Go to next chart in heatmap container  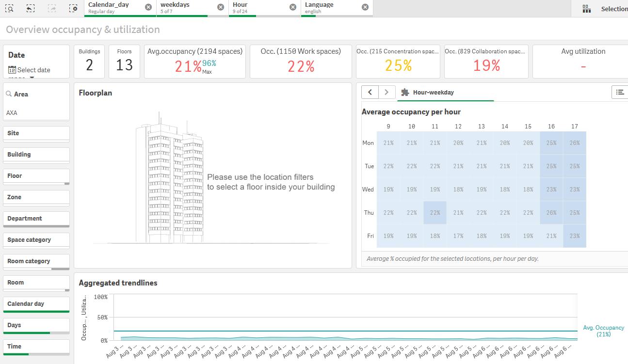[x=386, y=92]
